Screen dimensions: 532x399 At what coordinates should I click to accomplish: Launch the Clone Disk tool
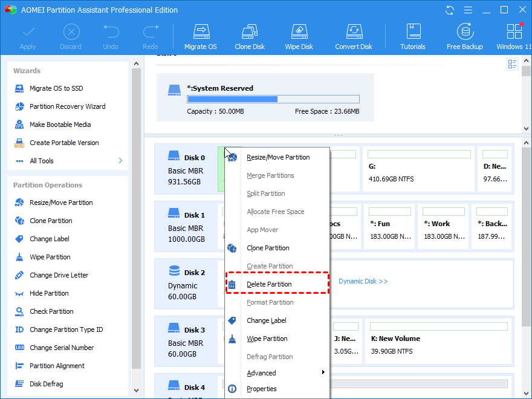point(250,37)
